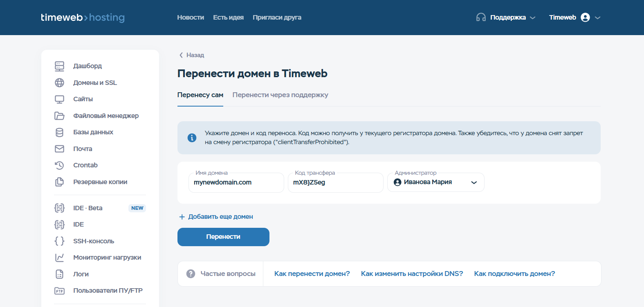Open SSH-консоль in the sidebar
This screenshot has height=307, width=644.
point(94,241)
